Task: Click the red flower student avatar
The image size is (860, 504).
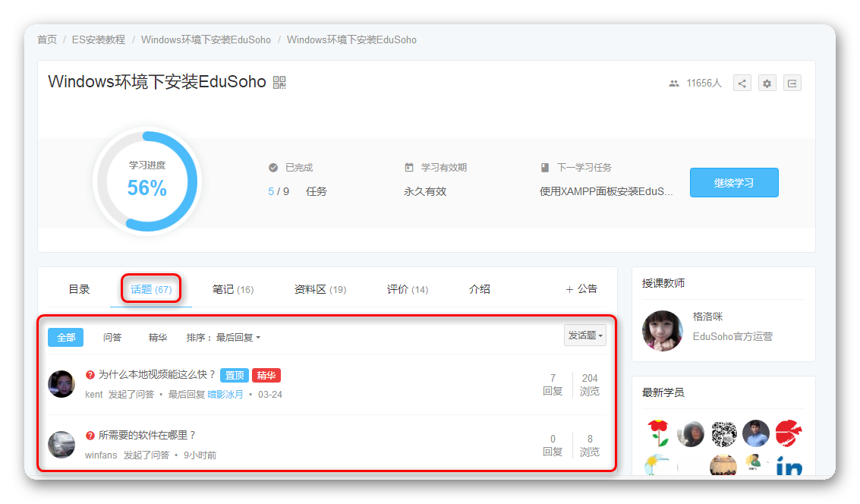Action: (657, 433)
